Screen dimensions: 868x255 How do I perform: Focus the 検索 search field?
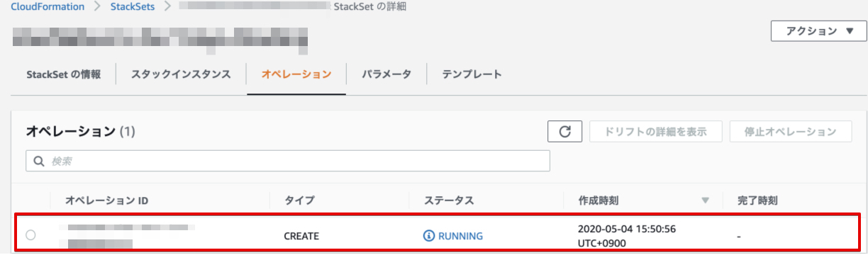(x=288, y=161)
